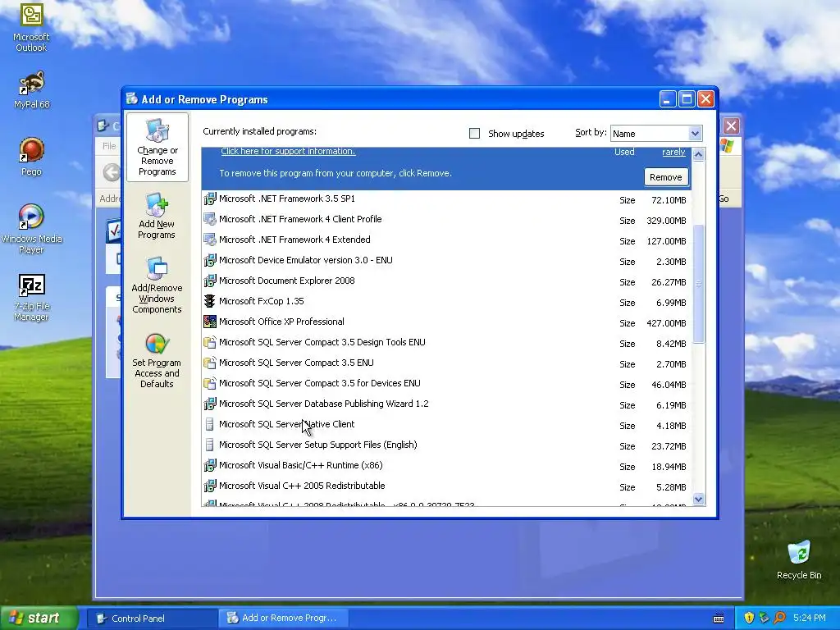This screenshot has height=630, width=840.
Task: Open File menu in Control Panel window
Action: point(109,146)
